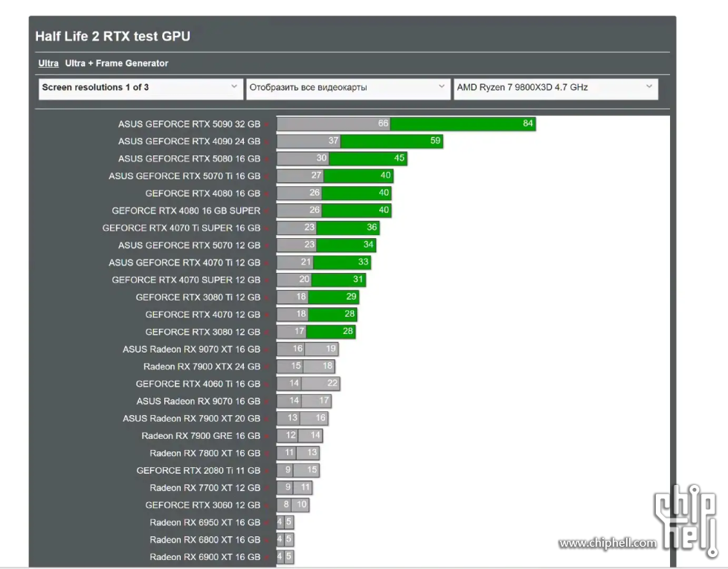The image size is (728, 569).
Task: Select the GEFORCE RTX 2080 Ti 11 GB label
Action: click(x=199, y=471)
